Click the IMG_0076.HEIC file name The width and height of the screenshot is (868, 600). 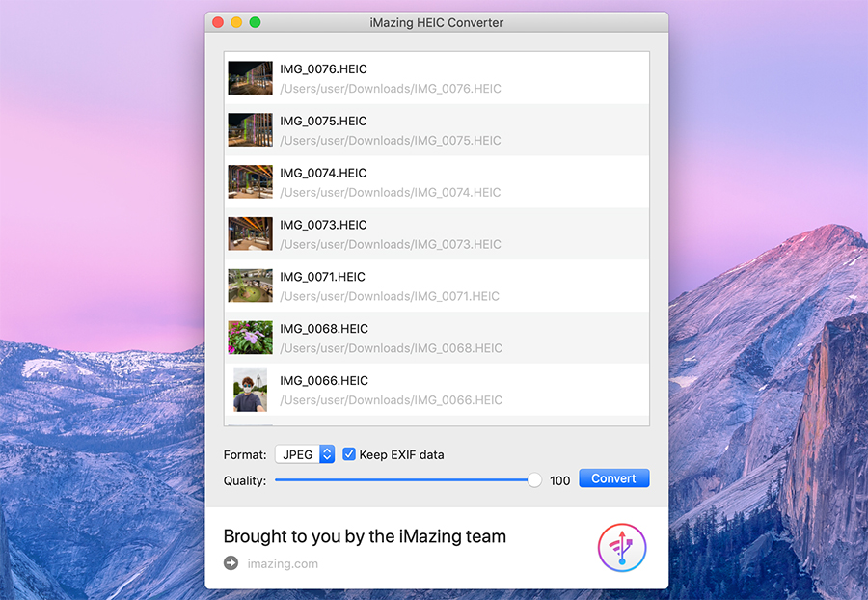coord(323,69)
